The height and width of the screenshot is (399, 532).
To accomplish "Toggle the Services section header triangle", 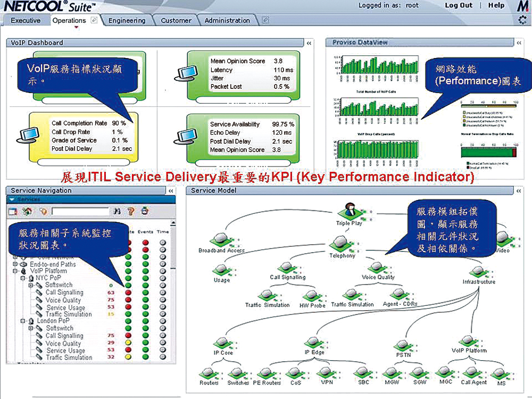I will 13,199.
